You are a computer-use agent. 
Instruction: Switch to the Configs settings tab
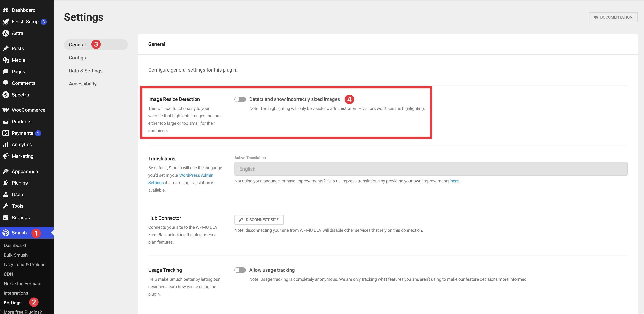[x=77, y=58]
